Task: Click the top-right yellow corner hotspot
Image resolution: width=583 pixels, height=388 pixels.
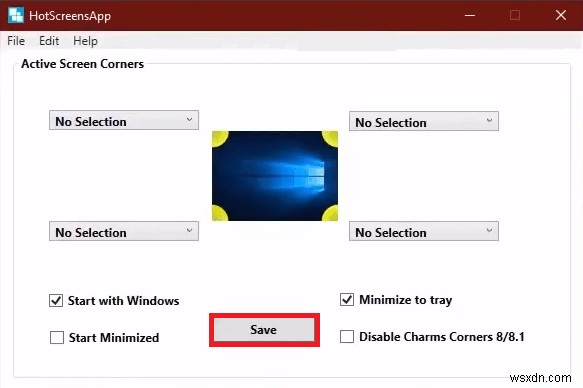Action: click(330, 139)
